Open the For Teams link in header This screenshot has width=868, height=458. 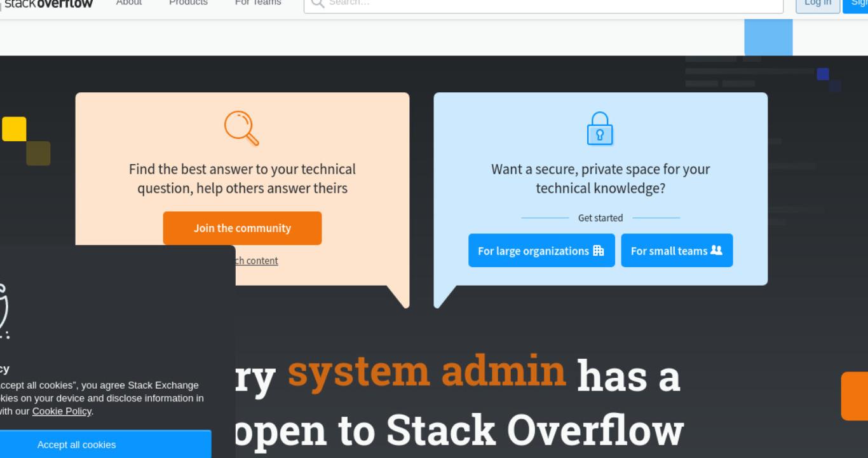[x=258, y=3]
